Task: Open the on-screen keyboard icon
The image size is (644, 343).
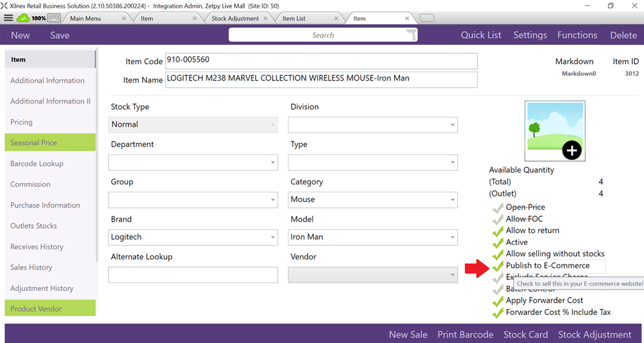Action: (54, 18)
